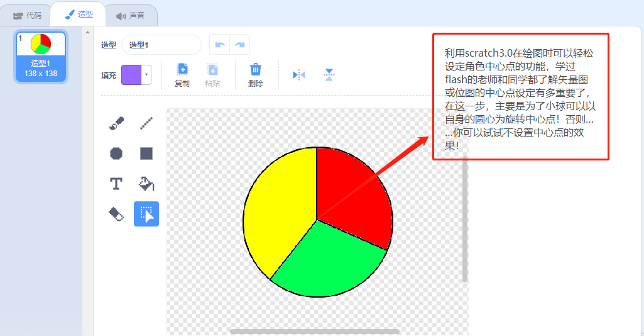Select the Brush tool
This screenshot has height=336, width=644.
coord(116,123)
